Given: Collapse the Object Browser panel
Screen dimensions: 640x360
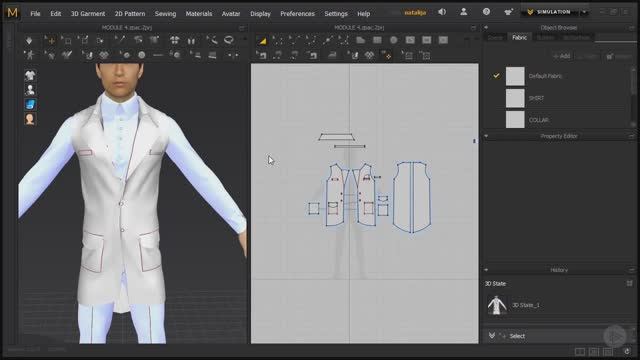Looking at the screenshot, I should 486,27.
